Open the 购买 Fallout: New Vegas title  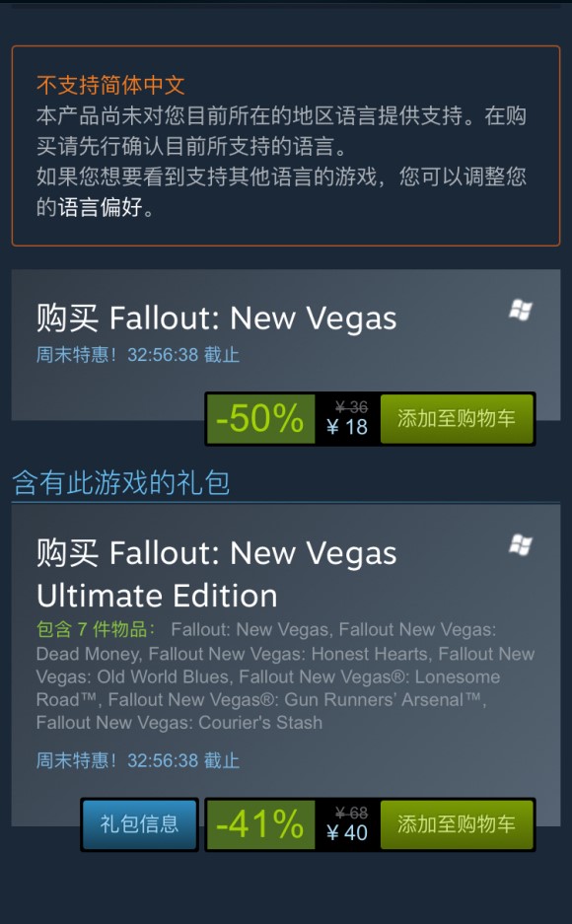pos(216,319)
